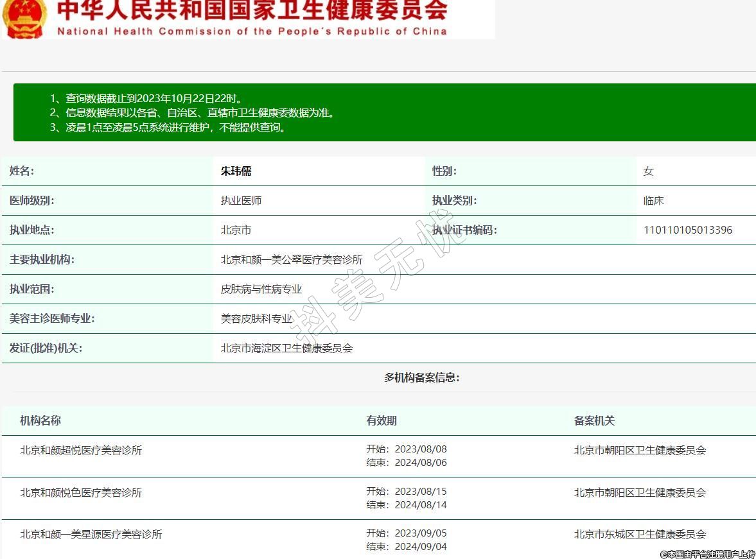Click the English National Health Commission text

[x=252, y=31]
